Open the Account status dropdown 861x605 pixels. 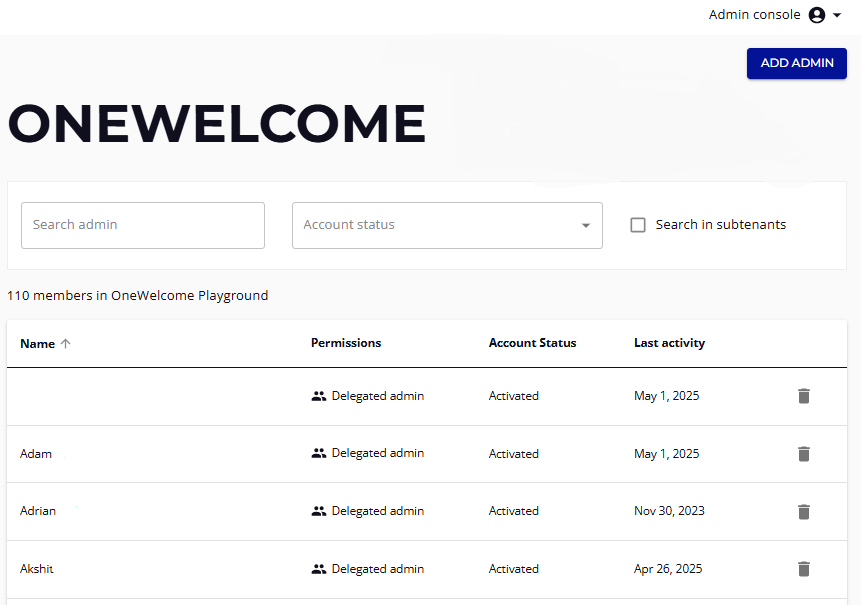point(447,225)
